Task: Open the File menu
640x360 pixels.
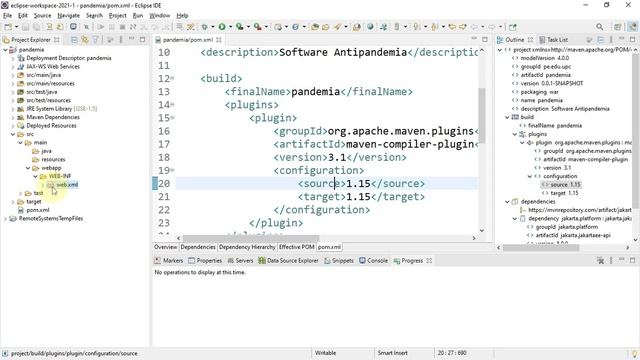Action: (x=7, y=16)
